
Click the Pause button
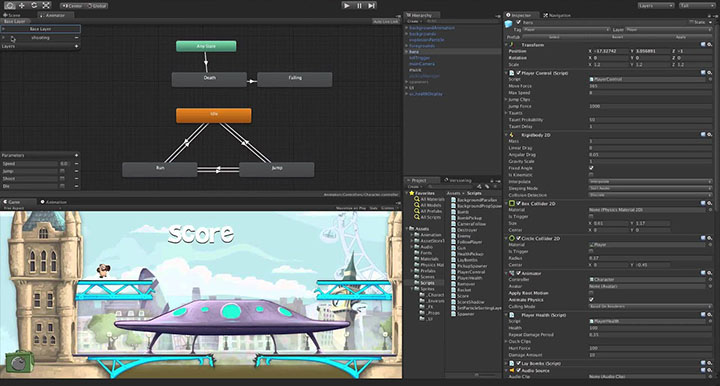pyautogui.click(x=360, y=6)
